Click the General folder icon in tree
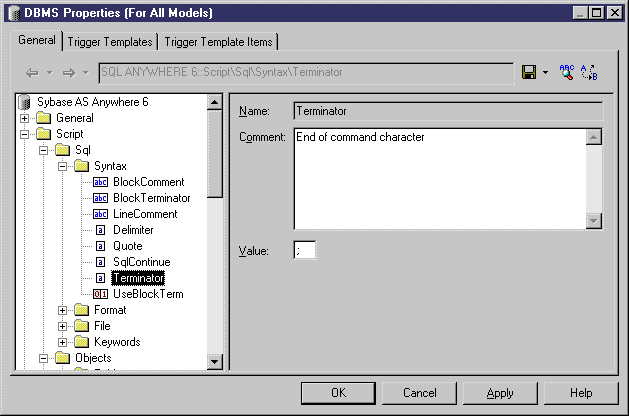This screenshot has width=629, height=416. click(43, 118)
